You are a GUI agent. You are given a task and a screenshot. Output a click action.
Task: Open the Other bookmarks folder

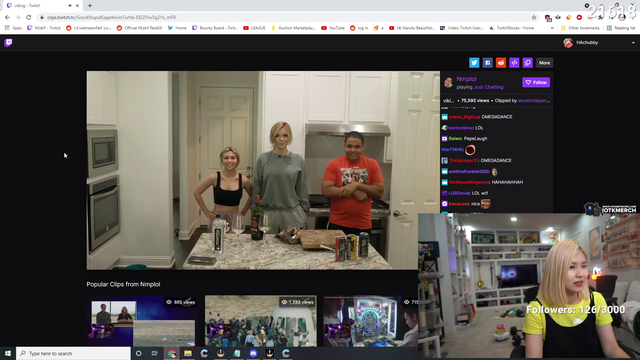(x=580, y=28)
